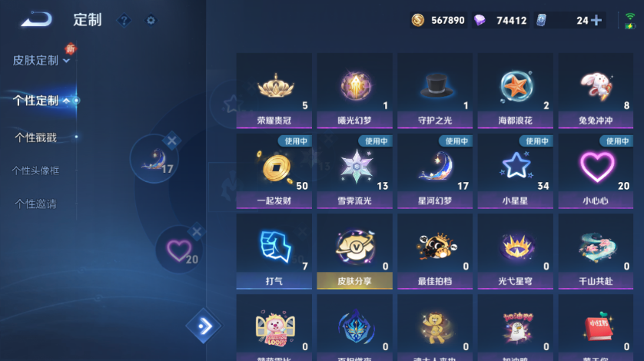The image size is (644, 361).
Task: Click the diamond arrow panel expander
Action: (x=204, y=326)
